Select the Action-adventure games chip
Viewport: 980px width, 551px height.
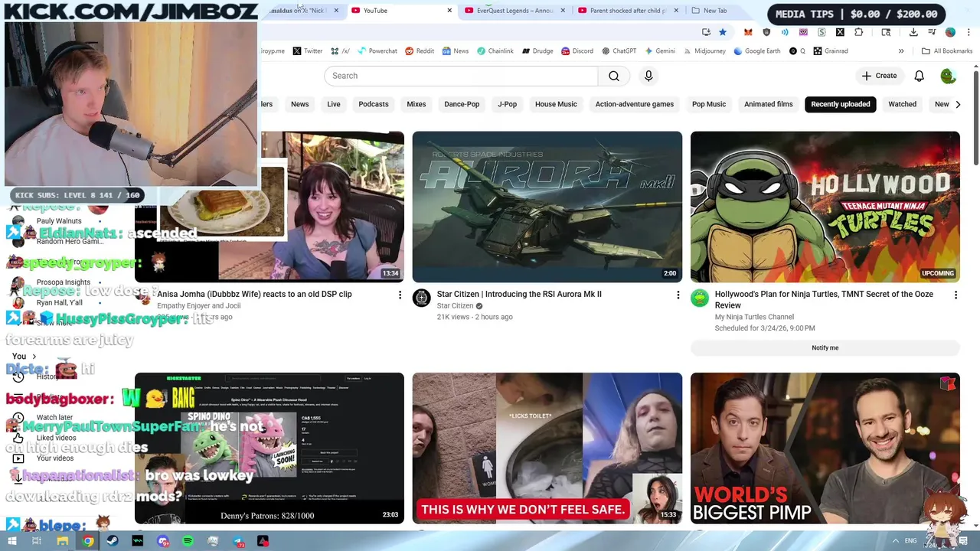coord(635,104)
